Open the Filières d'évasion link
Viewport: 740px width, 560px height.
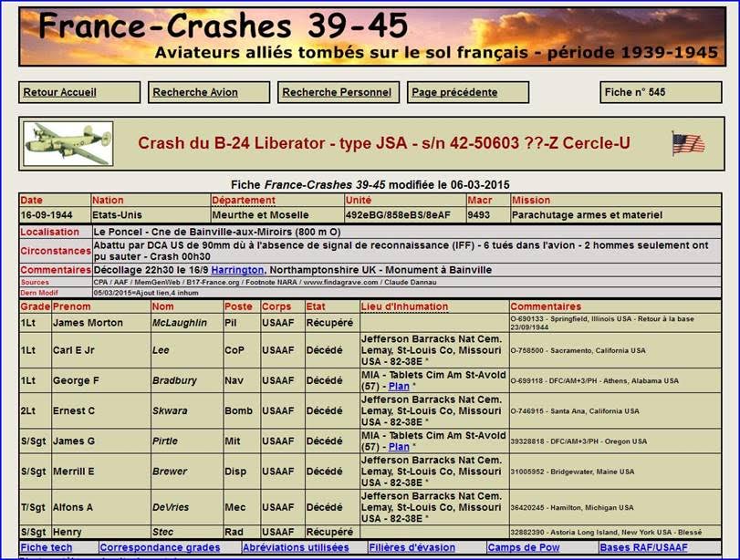coord(412,547)
